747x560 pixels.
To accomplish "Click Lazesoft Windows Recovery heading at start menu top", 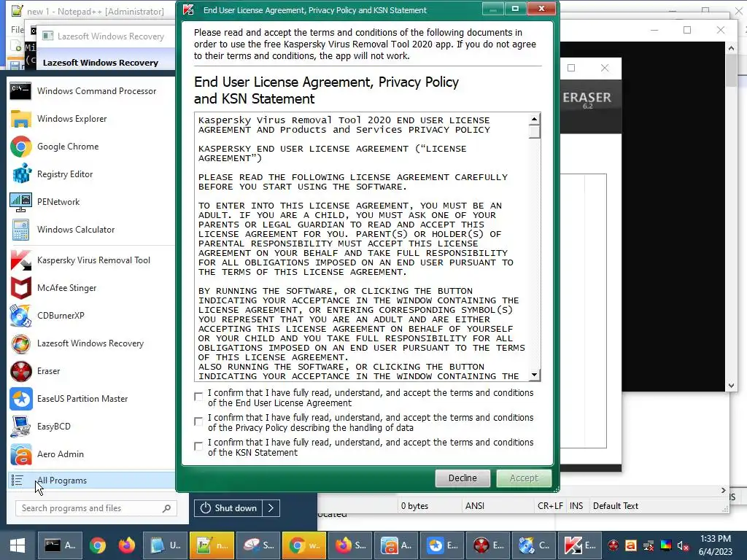I will (101, 63).
